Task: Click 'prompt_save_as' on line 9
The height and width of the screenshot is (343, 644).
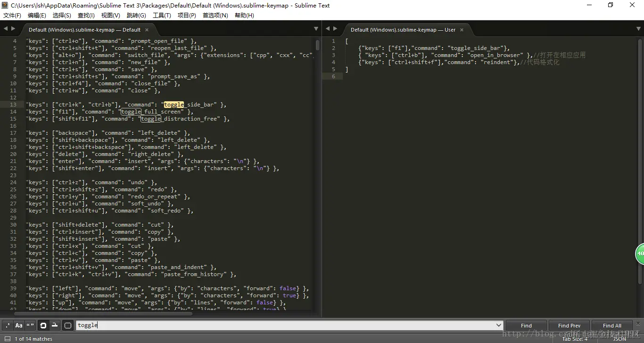Action: click(x=174, y=76)
